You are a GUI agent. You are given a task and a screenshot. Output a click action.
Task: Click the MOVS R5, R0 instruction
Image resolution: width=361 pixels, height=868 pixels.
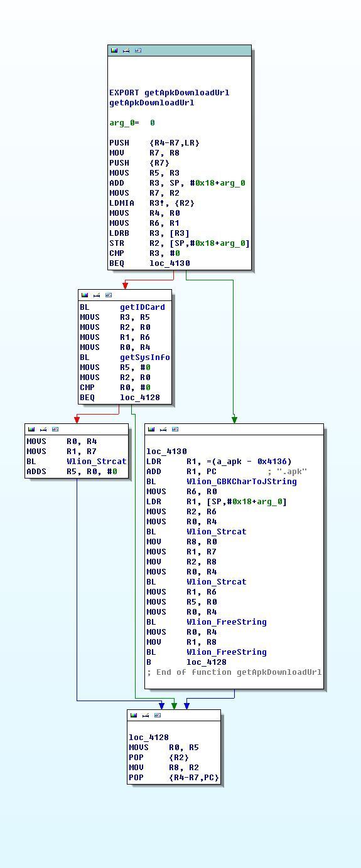tap(181, 602)
